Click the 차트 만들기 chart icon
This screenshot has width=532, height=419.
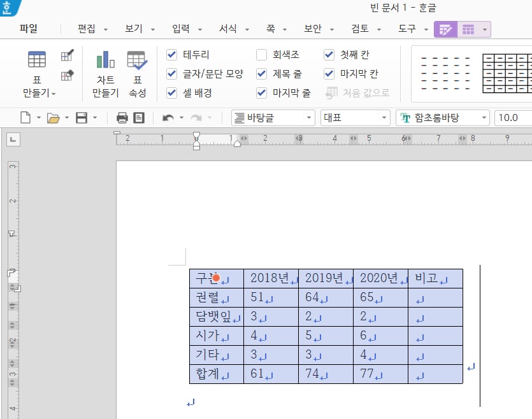pyautogui.click(x=105, y=60)
